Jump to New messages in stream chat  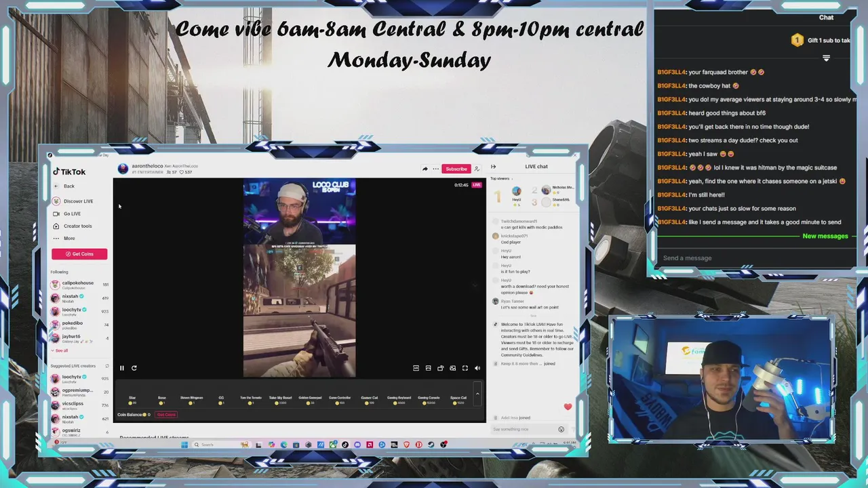825,237
